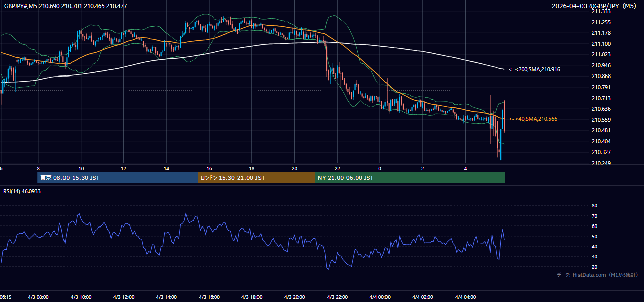The height and width of the screenshot is (302, 644).
Task: Click the 4/3 14:00 time axis label
Action: (166, 297)
